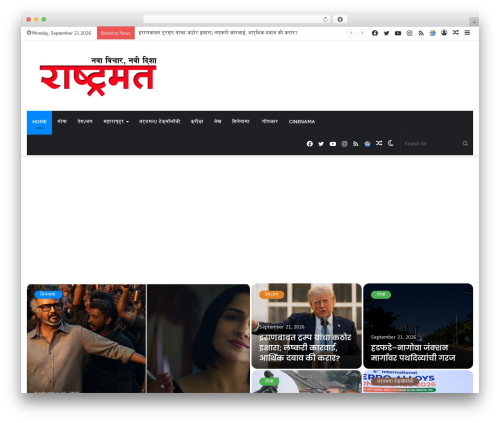
Task: Show previous breaking news headline
Action: [x=351, y=33]
